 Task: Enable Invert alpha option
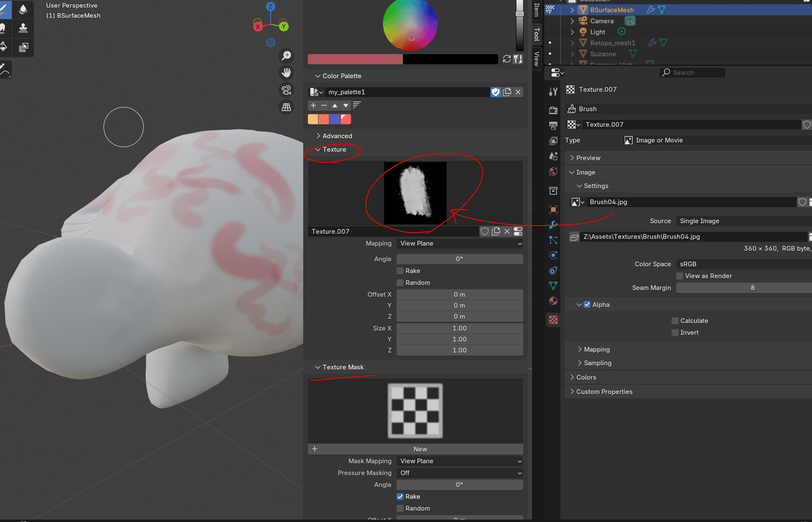pyautogui.click(x=675, y=333)
